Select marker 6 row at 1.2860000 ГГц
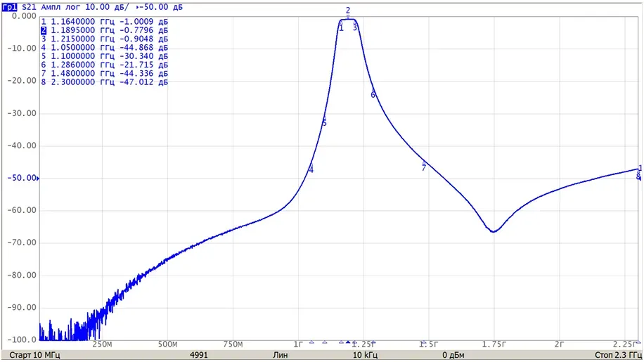The image size is (644, 362). coord(105,65)
